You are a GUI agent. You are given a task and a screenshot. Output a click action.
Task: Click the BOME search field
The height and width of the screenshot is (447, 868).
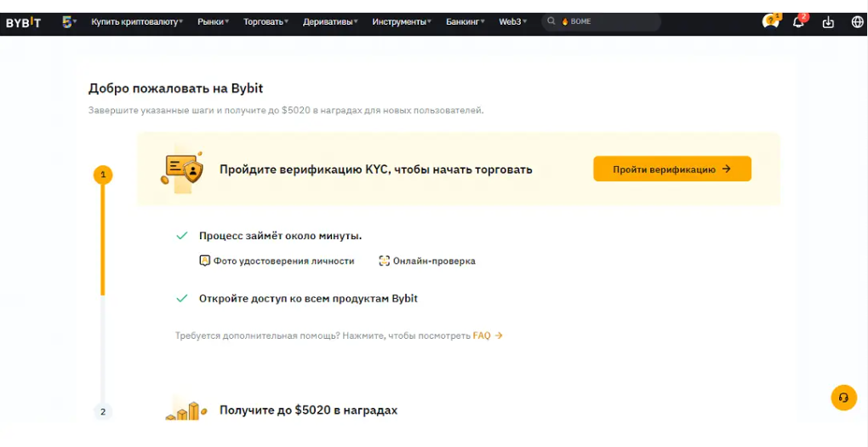pos(601,21)
